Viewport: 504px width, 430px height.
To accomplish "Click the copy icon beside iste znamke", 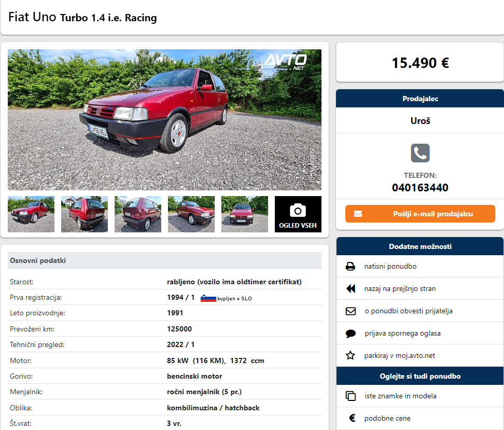I will [351, 396].
